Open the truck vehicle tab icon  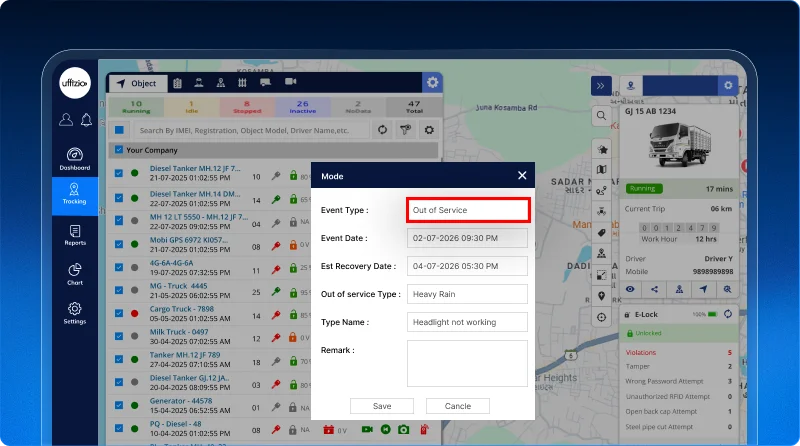[265, 82]
